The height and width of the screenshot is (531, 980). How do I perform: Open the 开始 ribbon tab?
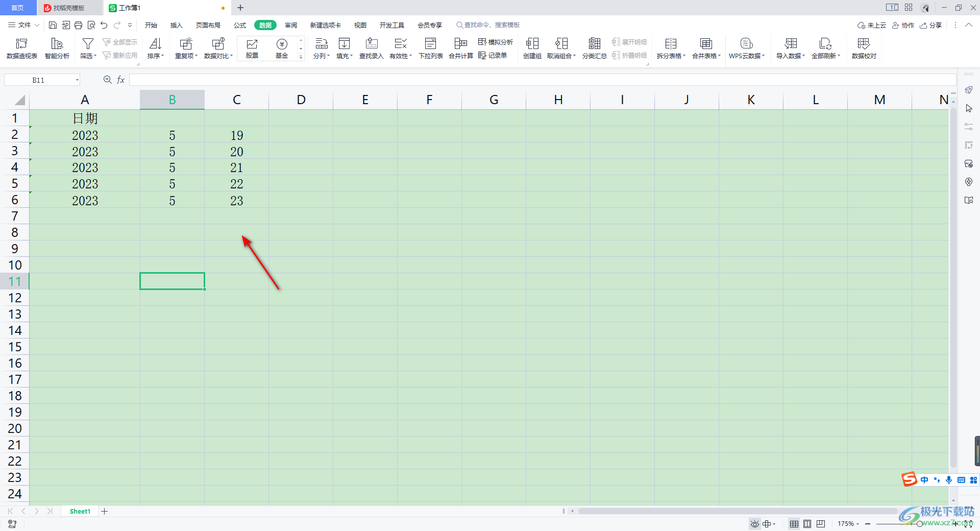click(x=151, y=25)
